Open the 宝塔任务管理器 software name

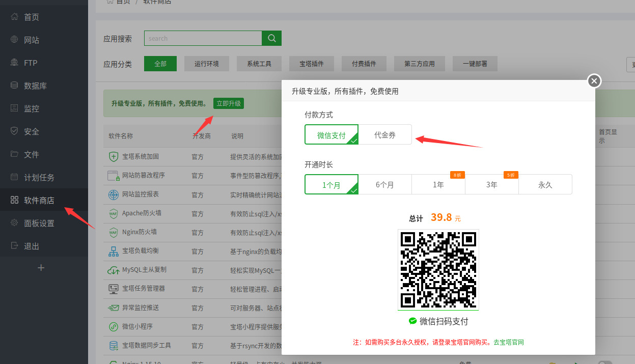(x=144, y=289)
